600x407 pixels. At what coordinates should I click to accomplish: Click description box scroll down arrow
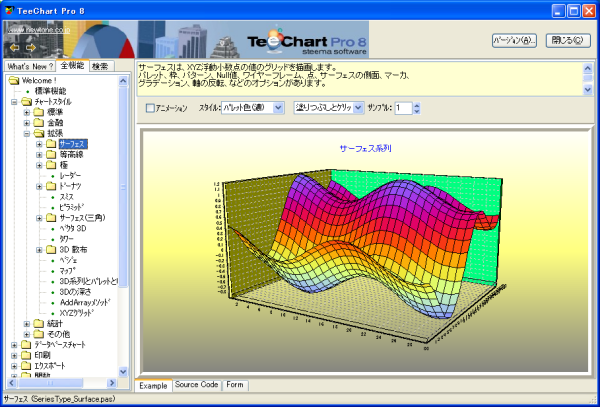coord(588,90)
